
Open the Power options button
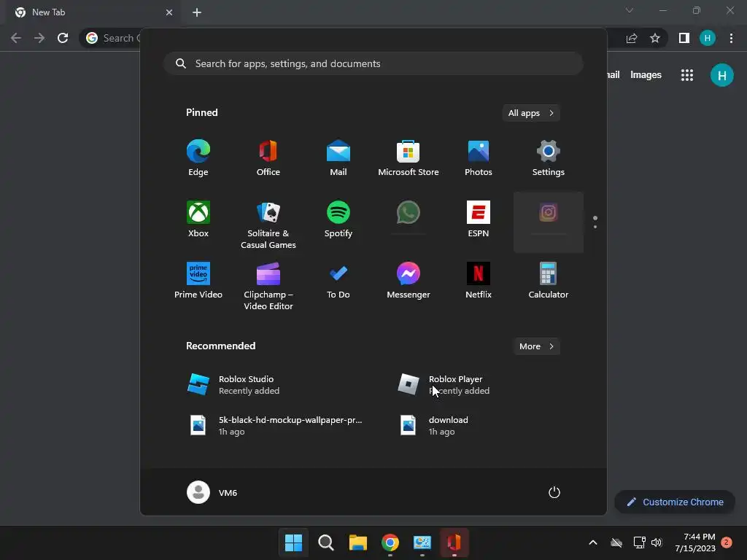[x=554, y=492]
